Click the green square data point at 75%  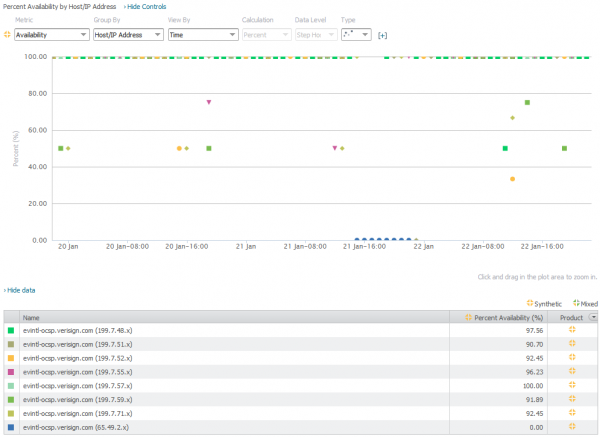527,102
